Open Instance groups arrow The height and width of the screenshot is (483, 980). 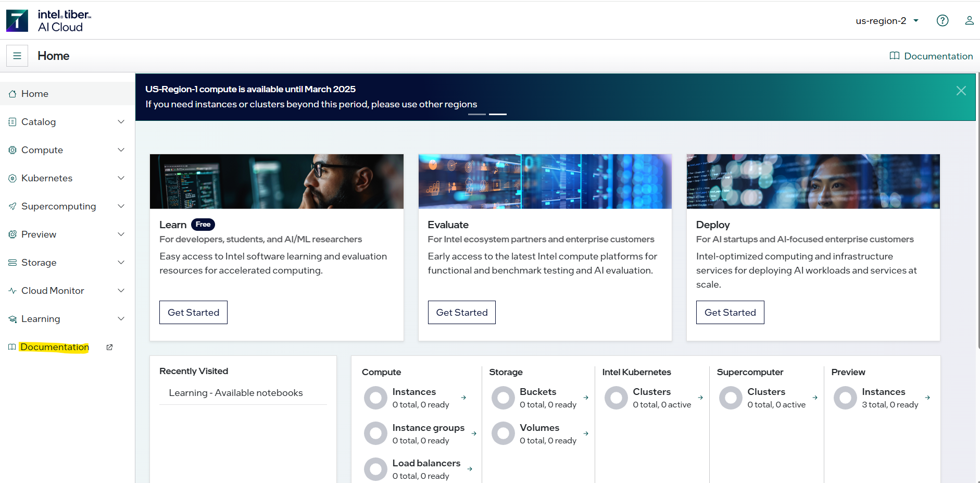point(474,434)
